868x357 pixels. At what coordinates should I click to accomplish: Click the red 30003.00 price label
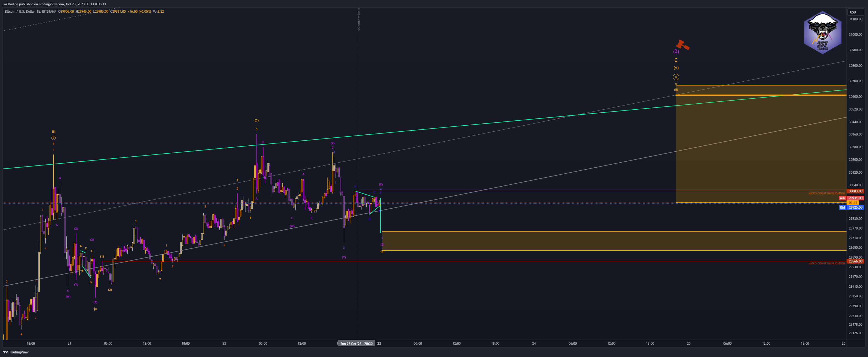(x=855, y=191)
